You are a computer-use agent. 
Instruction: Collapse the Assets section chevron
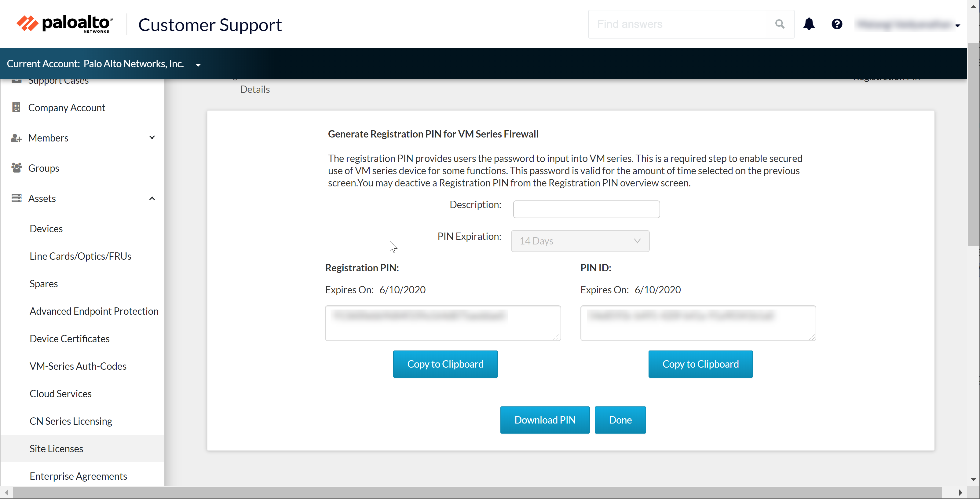click(x=152, y=198)
